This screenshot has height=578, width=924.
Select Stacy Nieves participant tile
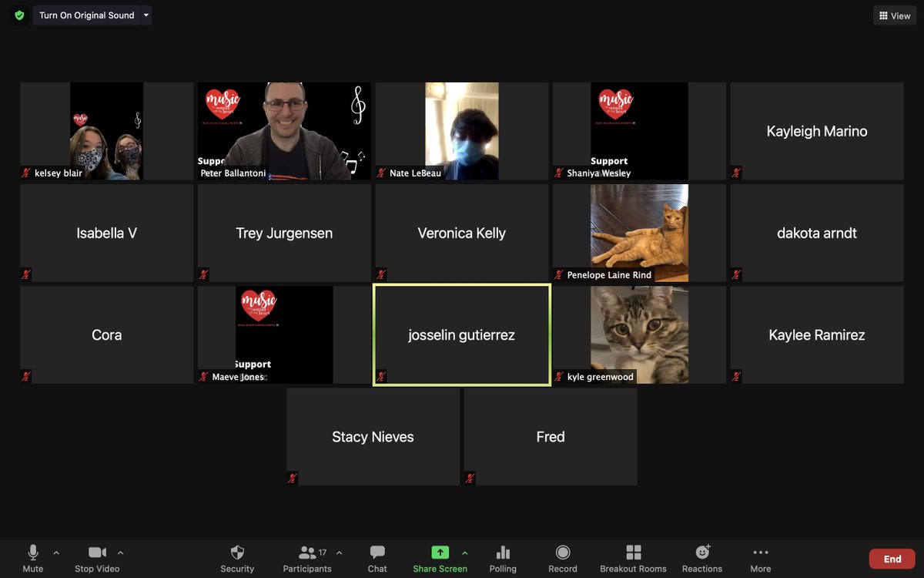click(x=373, y=436)
